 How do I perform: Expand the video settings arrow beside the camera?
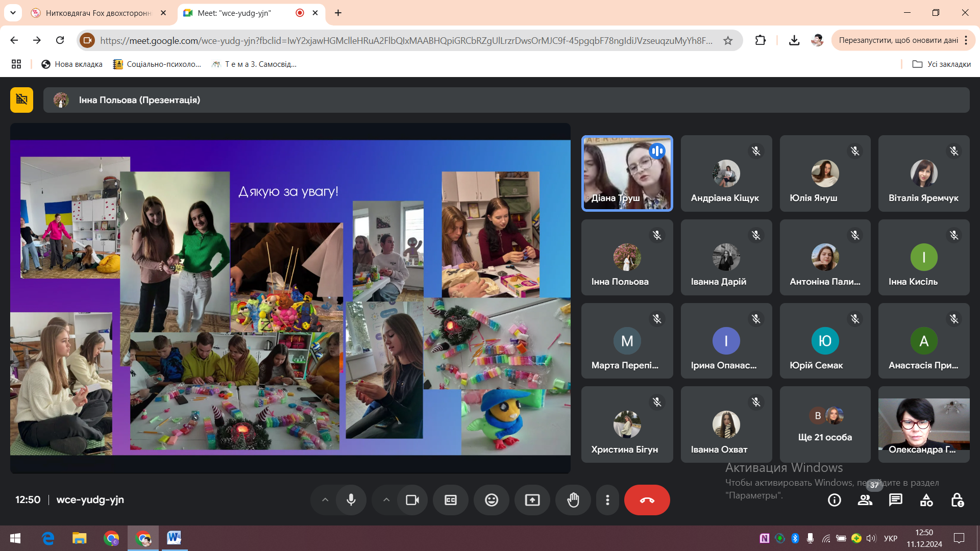point(386,500)
